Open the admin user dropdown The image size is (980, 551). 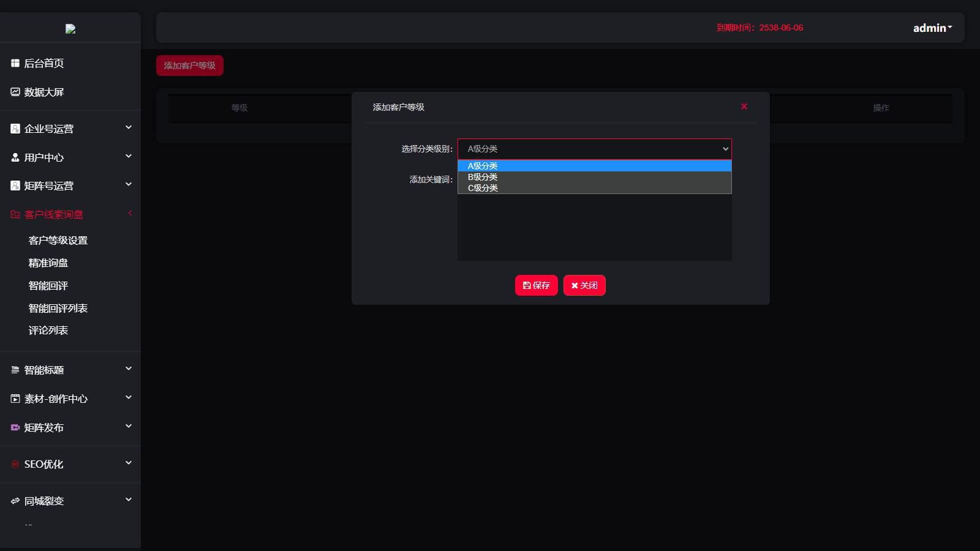click(932, 28)
